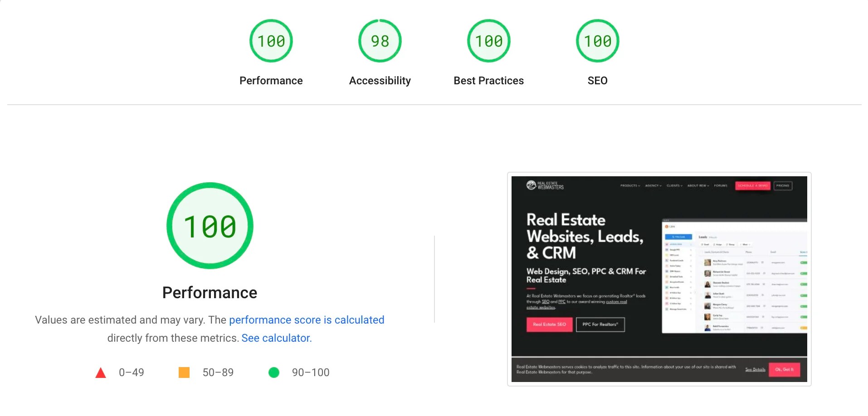Click the SEO score gauge
868x416 pixels.
[x=597, y=40]
